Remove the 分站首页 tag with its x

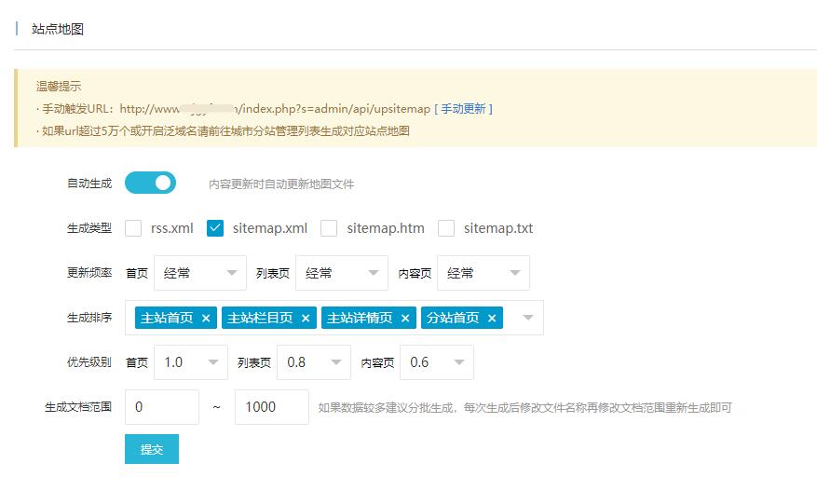click(492, 319)
